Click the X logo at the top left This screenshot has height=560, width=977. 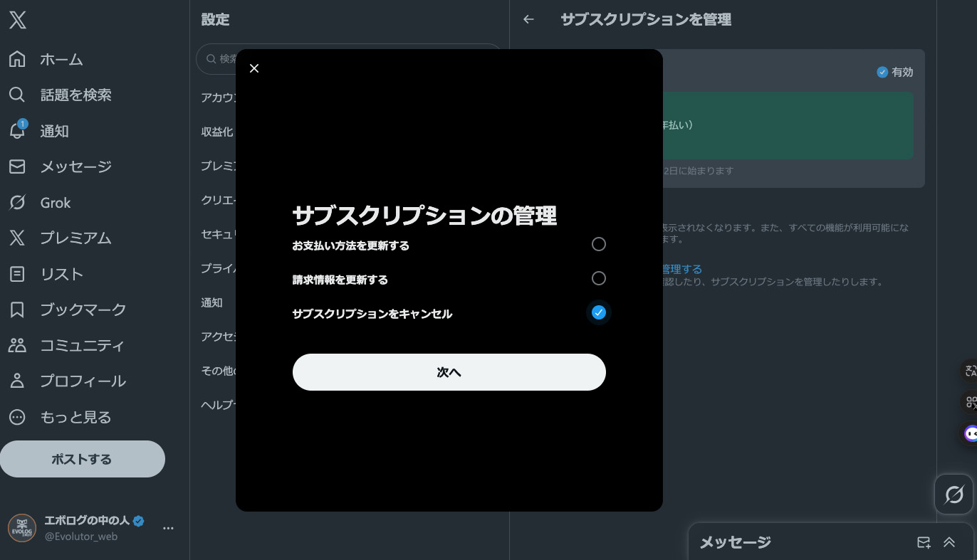pos(17,20)
